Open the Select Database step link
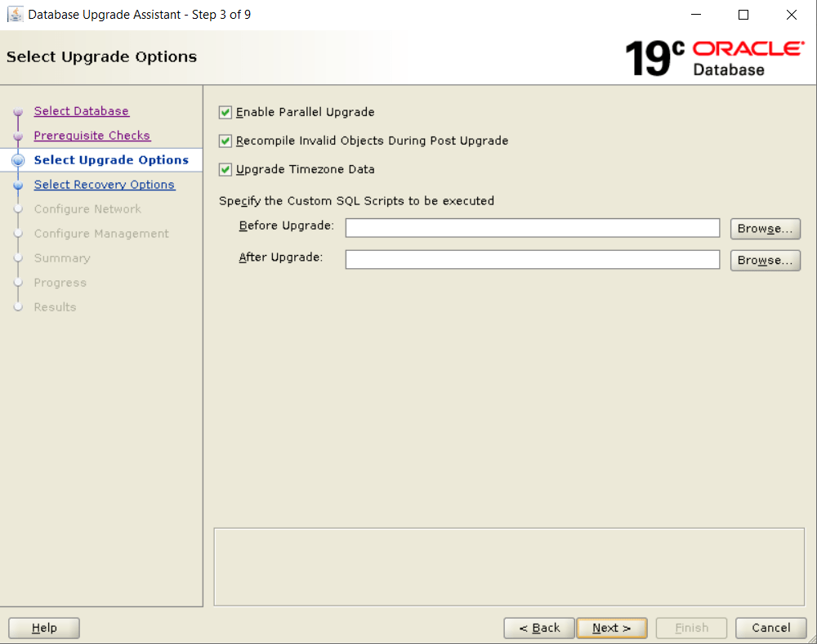The width and height of the screenshot is (817, 644). 81,111
